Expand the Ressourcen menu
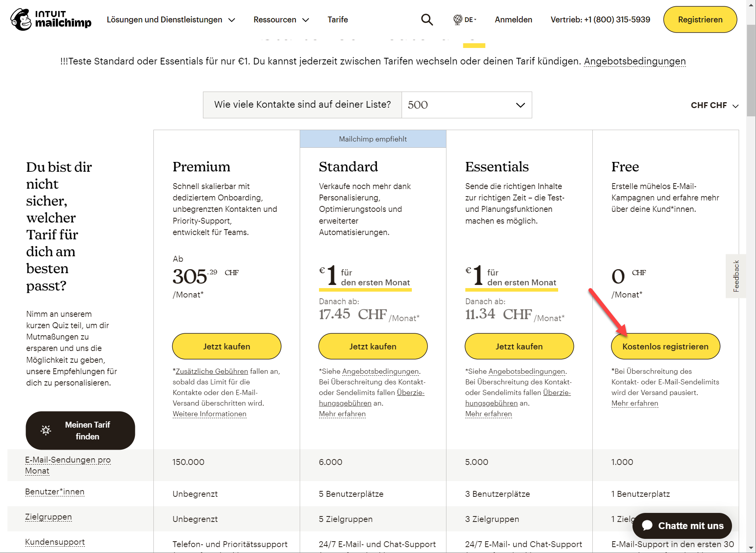Viewport: 756px width, 553px height. pyautogui.click(x=281, y=20)
